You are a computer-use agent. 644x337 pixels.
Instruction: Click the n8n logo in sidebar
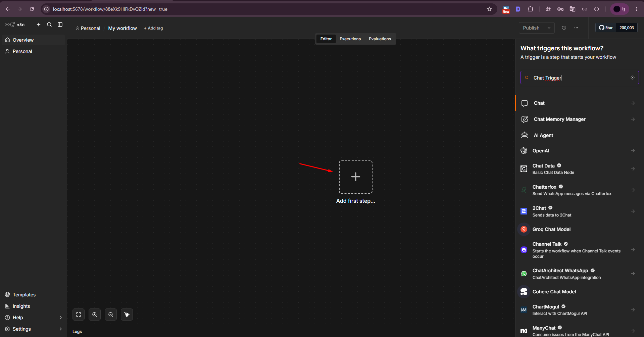[14, 25]
